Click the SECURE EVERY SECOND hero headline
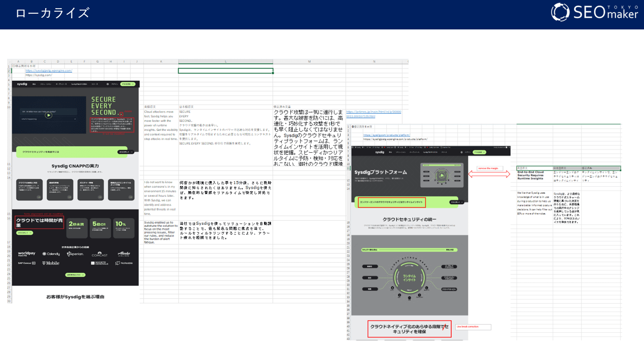The image size is (644, 347). pos(107,106)
